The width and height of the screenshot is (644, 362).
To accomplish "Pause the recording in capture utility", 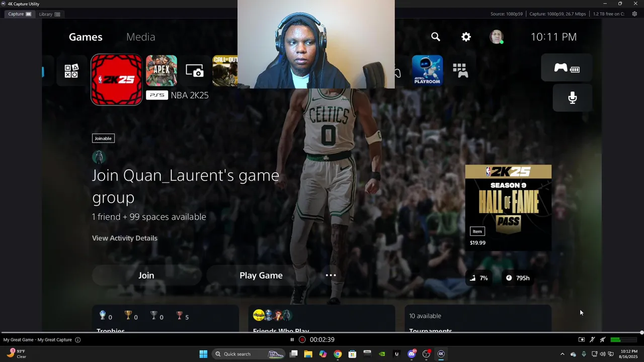I will pos(292,340).
